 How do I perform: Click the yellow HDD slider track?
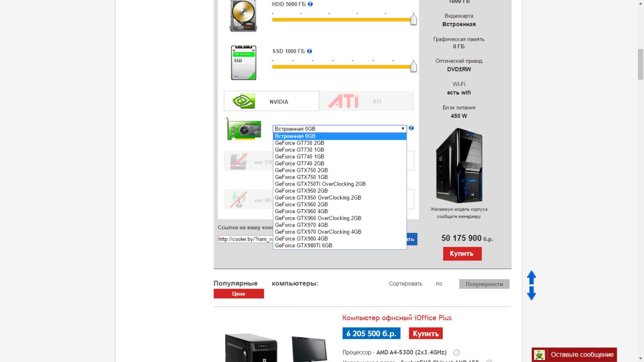342,20
